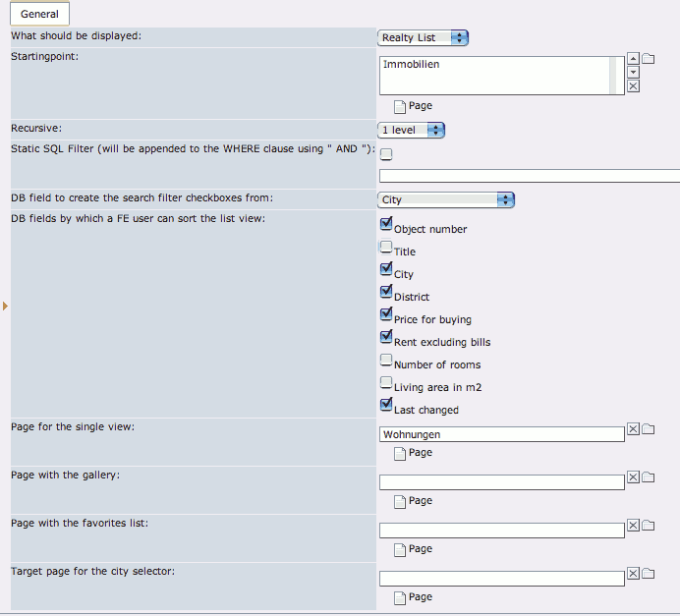This screenshot has width=680, height=616.
Task: Browse for Startingpoint records via folder icon
Action: [648, 59]
